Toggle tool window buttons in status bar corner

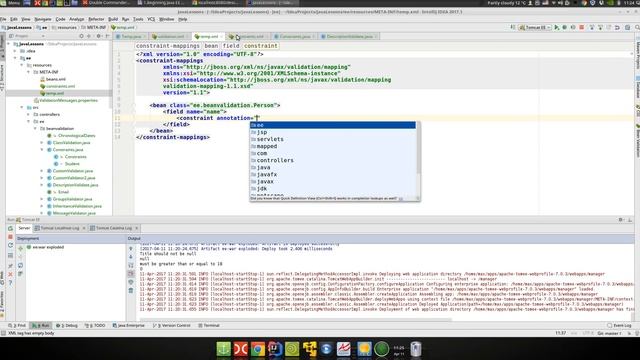point(3,333)
